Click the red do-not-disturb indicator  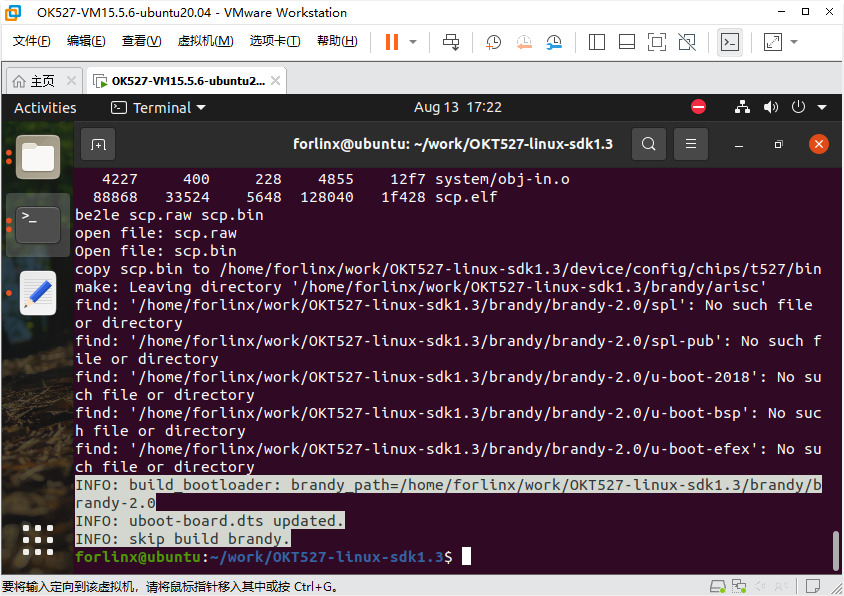[698, 107]
